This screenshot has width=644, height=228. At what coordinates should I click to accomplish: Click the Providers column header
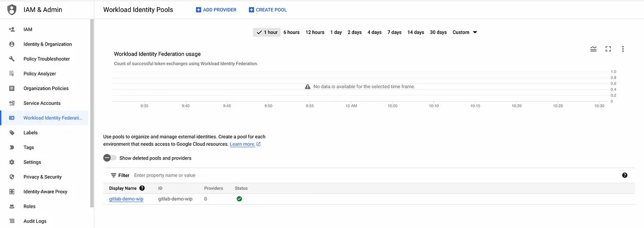pyautogui.click(x=213, y=188)
